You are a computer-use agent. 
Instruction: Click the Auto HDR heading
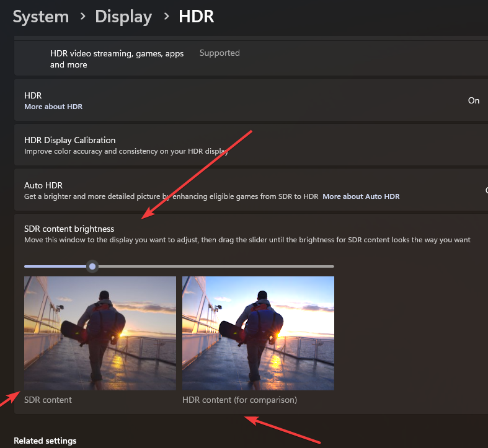point(43,185)
